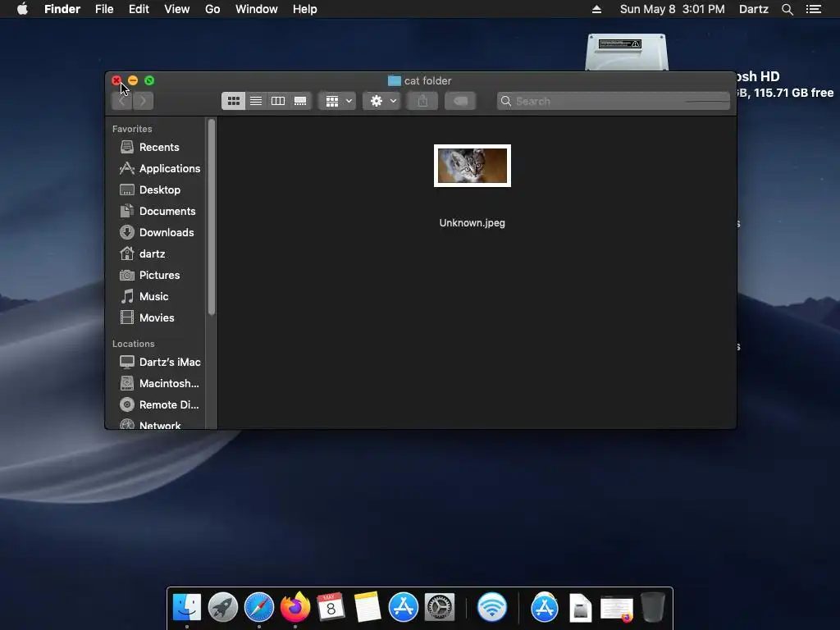This screenshot has height=630, width=840.
Task: Switch Finder to gallery view
Action: [x=300, y=101]
